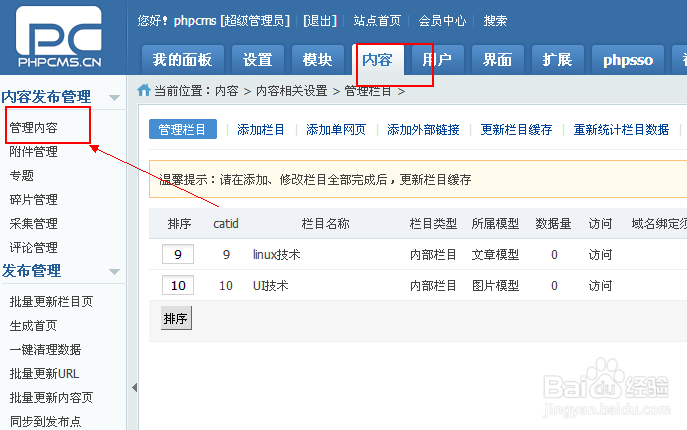Open the phpsso tab
This screenshot has width=687, height=430.
click(x=628, y=60)
